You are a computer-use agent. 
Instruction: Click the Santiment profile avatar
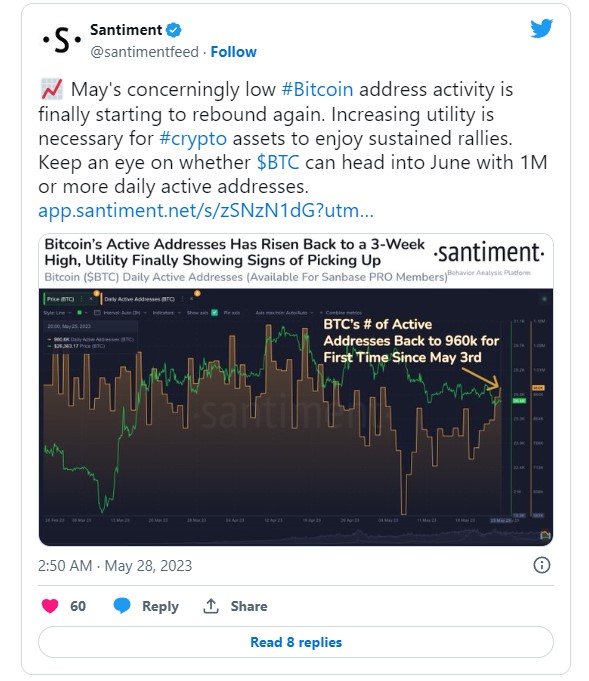pos(62,40)
